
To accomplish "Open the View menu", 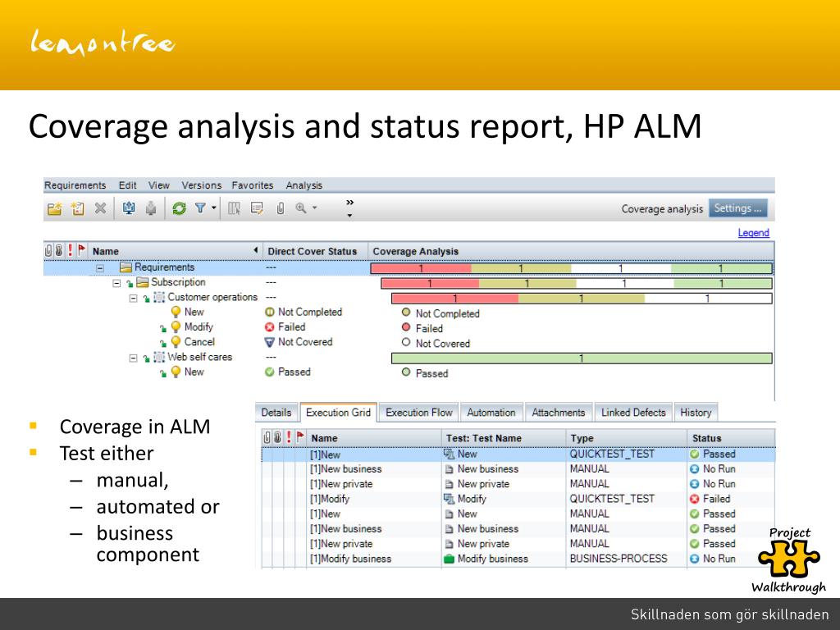I will pyautogui.click(x=159, y=185).
